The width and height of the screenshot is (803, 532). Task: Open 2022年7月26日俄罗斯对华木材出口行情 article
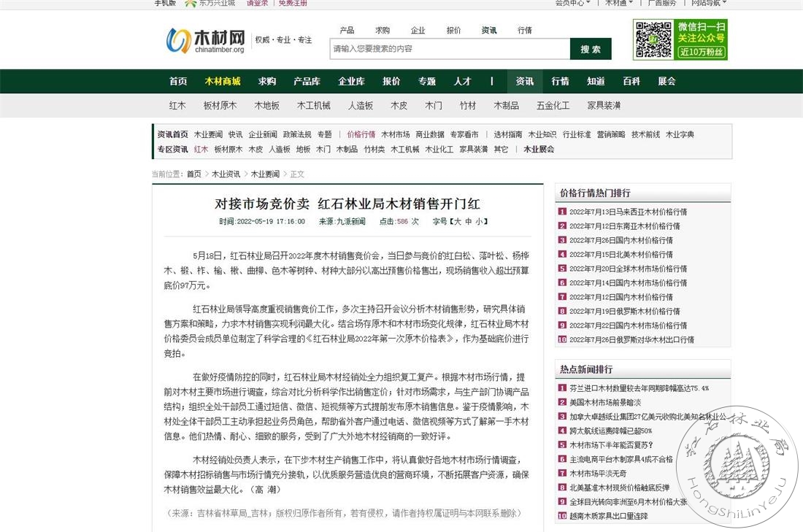[x=632, y=339]
